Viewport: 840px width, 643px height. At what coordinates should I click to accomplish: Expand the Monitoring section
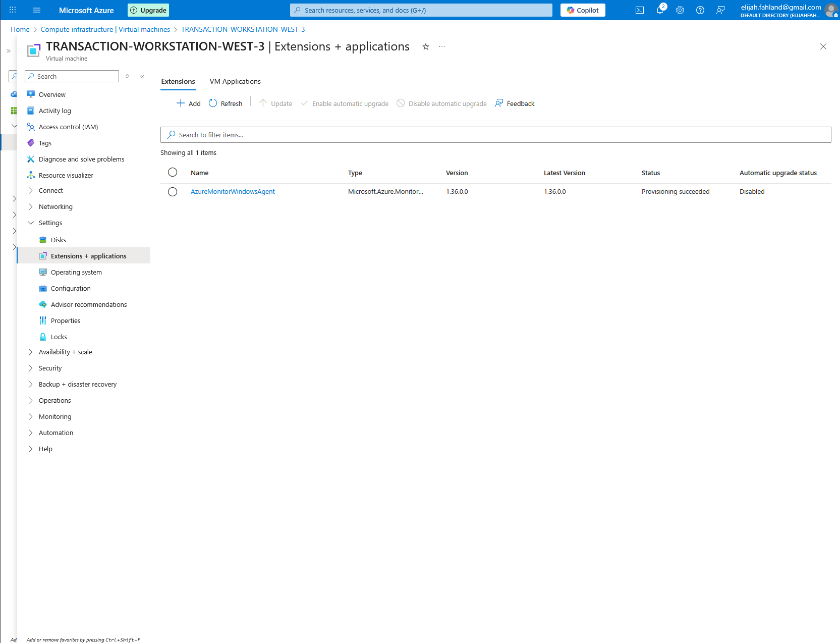(x=31, y=416)
